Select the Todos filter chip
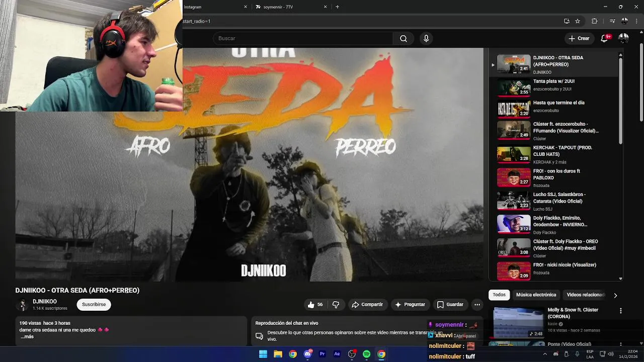The height and width of the screenshot is (362, 644). [x=499, y=295]
